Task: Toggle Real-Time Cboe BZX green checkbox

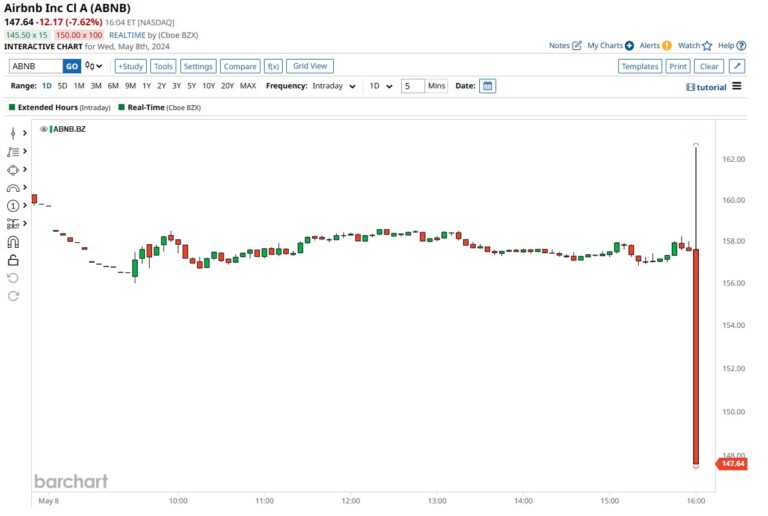Action: click(121, 107)
